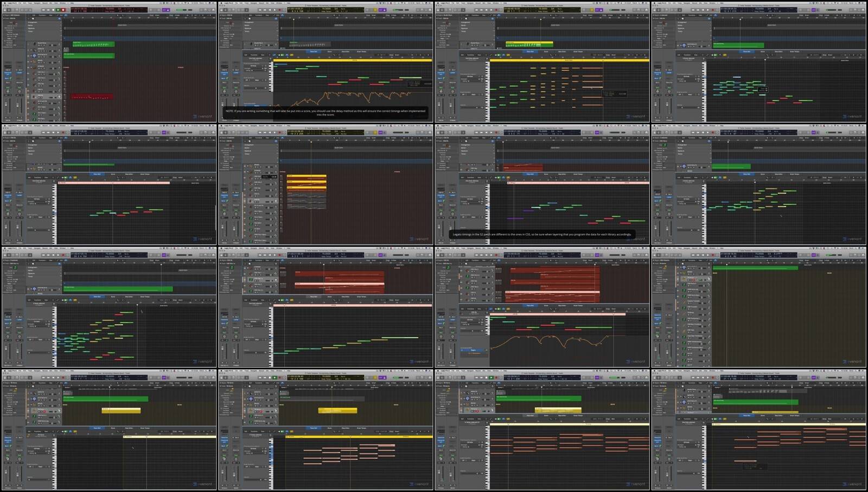The image size is (868, 492).
Task: Click the caption about Legato timings in S2 patch
Action: click(542, 235)
